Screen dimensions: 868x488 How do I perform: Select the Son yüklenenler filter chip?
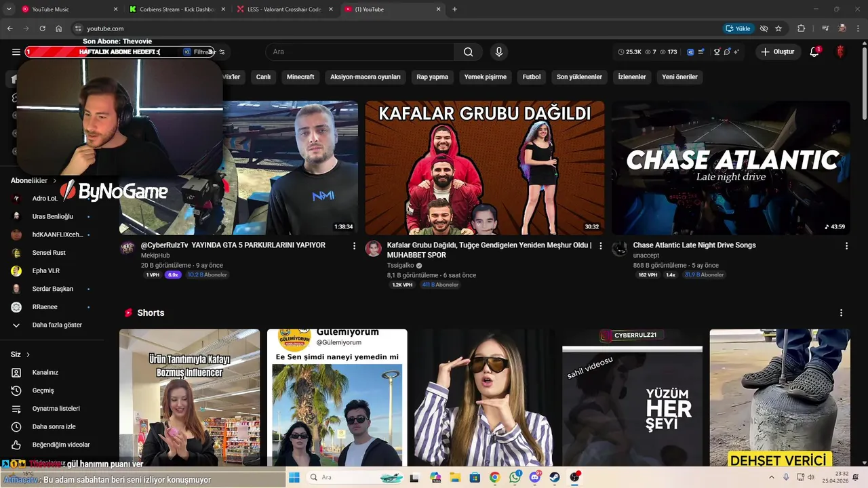(579, 77)
